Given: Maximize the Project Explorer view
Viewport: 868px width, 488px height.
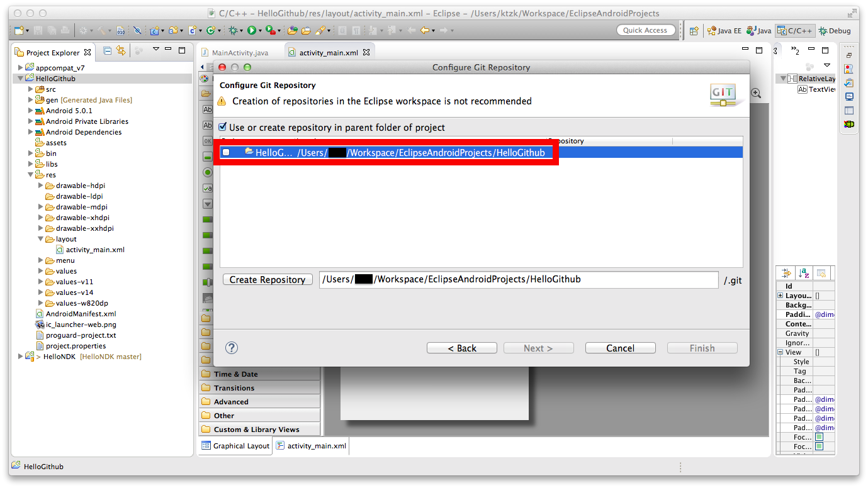Looking at the screenshot, I should (x=182, y=50).
